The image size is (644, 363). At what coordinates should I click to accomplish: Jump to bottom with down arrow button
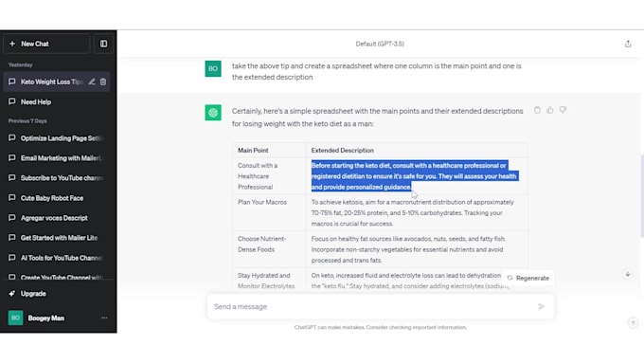tap(628, 274)
